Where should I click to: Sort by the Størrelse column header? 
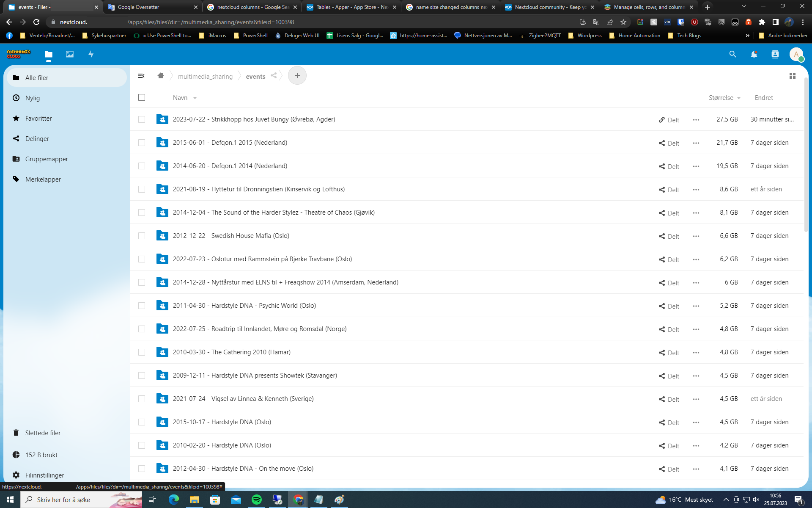[721, 98]
